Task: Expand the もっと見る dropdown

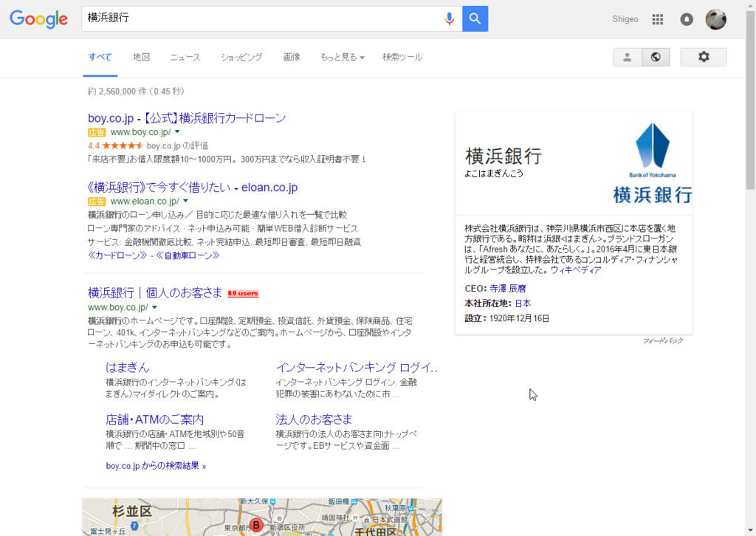Action: (343, 57)
